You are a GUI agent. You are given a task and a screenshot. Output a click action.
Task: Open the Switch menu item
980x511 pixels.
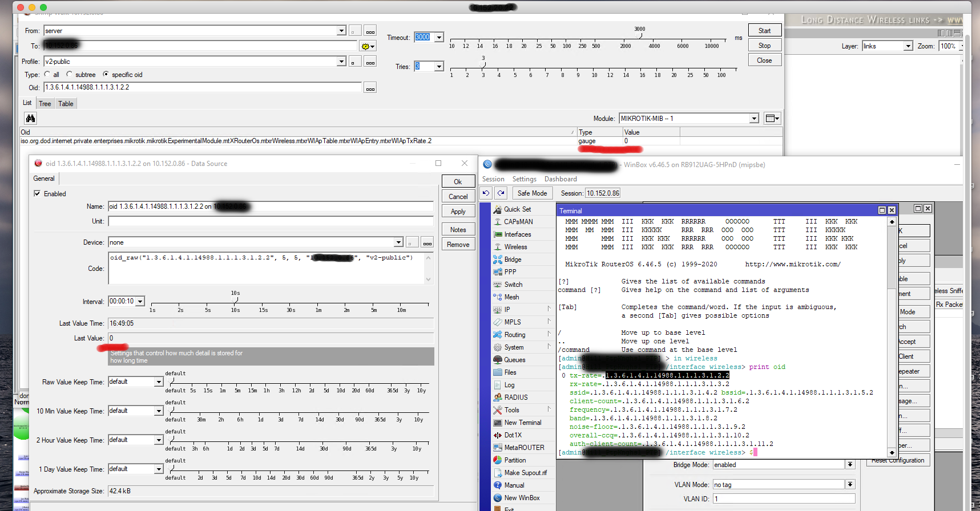[513, 285]
